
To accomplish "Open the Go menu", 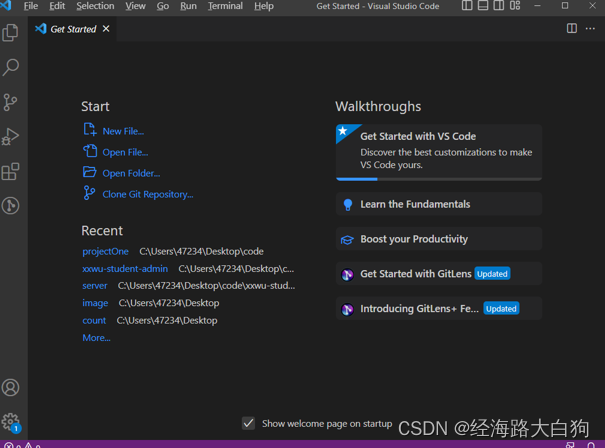I will [x=163, y=6].
